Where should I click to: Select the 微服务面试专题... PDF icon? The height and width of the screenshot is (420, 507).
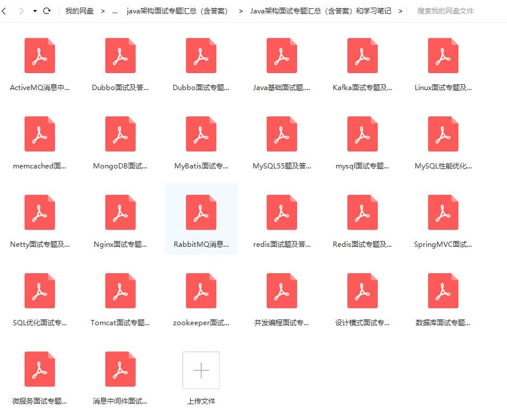pyautogui.click(x=40, y=369)
